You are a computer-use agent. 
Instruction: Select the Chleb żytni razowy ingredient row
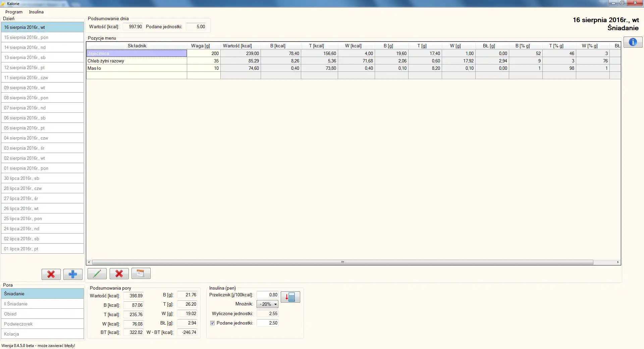click(137, 61)
